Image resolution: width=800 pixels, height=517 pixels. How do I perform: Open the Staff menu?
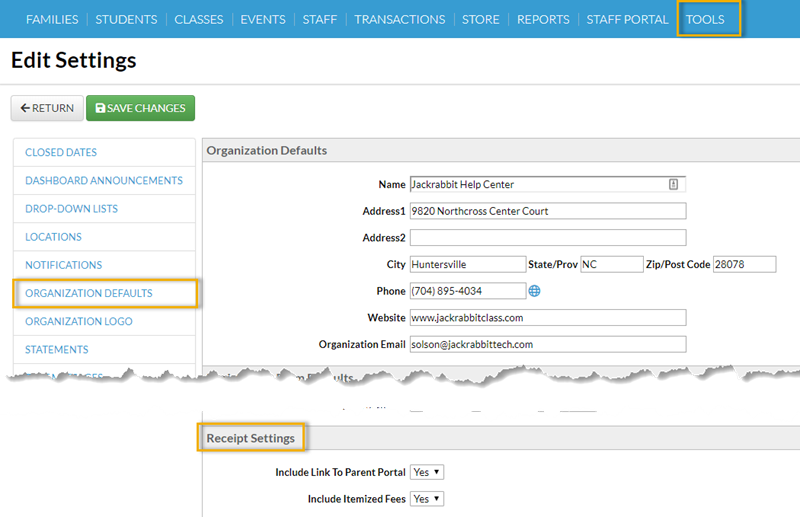[x=319, y=19]
